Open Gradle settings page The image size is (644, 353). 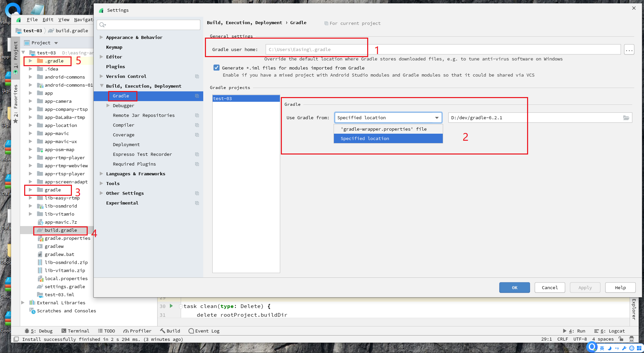pos(121,96)
